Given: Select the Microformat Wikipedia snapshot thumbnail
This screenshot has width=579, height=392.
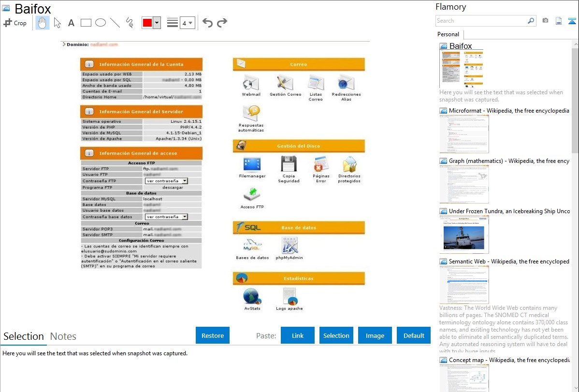Looking at the screenshot, I should [x=464, y=134].
